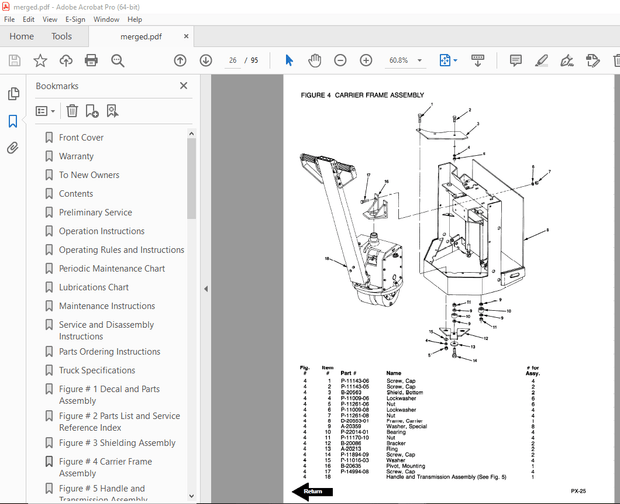Screen dimensions: 620x504
Task: Add document to starred favorites
Action: [x=40, y=60]
